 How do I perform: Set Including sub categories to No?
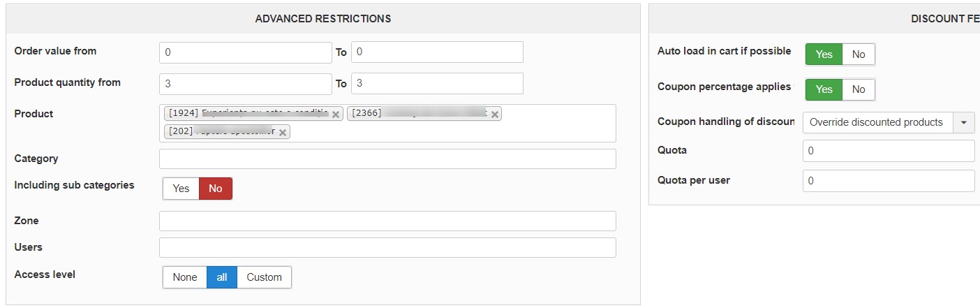[215, 189]
